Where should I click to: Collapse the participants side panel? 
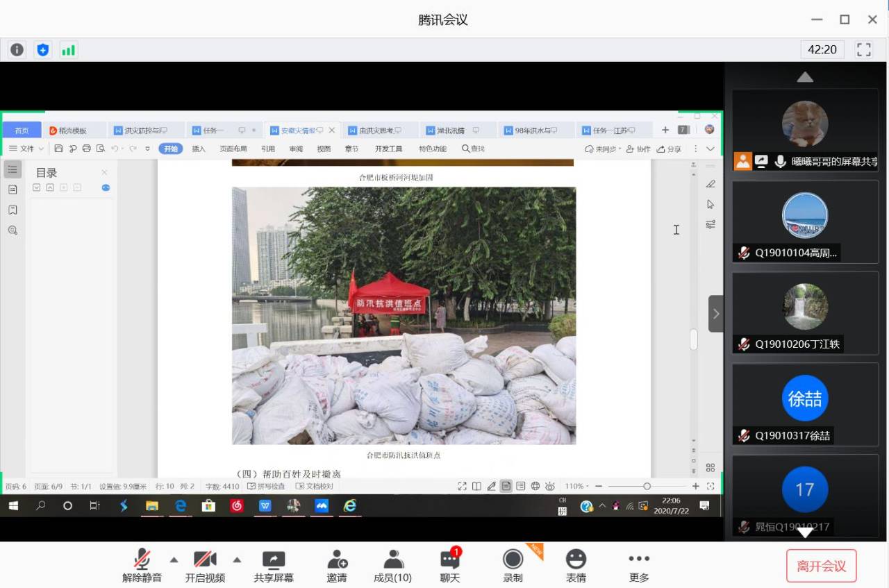pyautogui.click(x=716, y=314)
